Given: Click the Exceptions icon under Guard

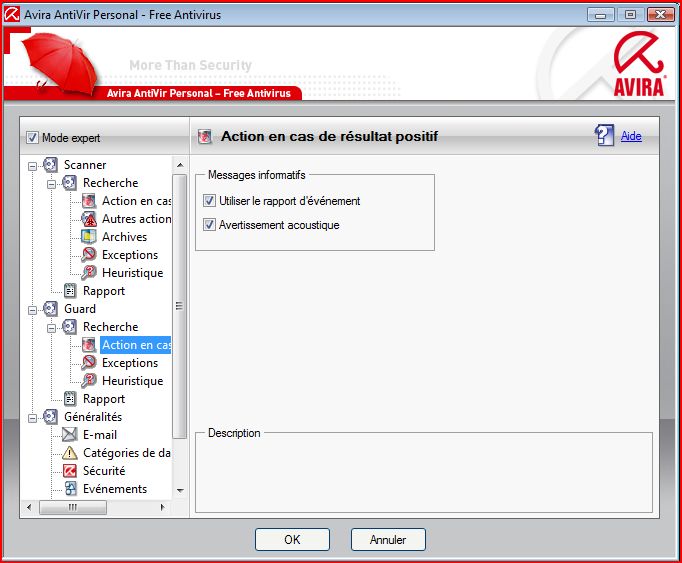Looking at the screenshot, I should 88,363.
